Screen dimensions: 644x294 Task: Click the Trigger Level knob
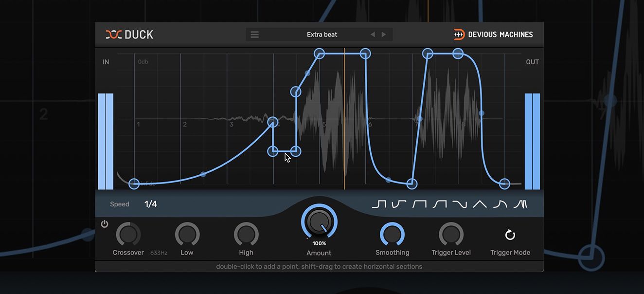click(x=451, y=235)
